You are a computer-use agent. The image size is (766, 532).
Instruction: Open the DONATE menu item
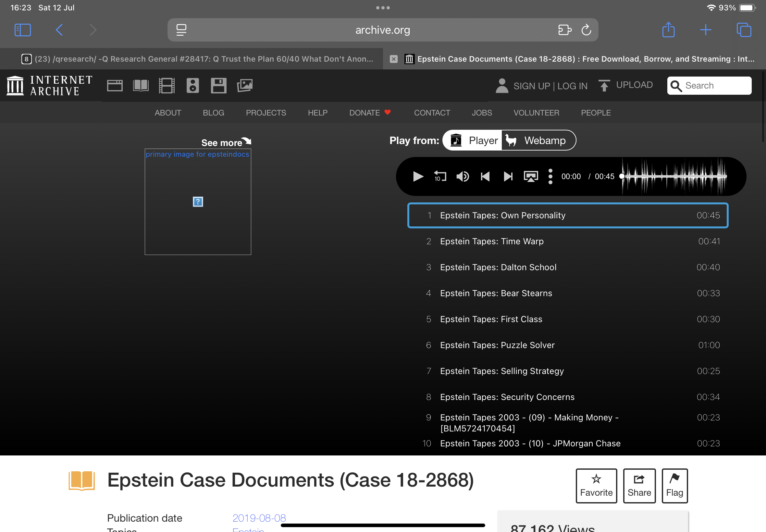pos(369,113)
